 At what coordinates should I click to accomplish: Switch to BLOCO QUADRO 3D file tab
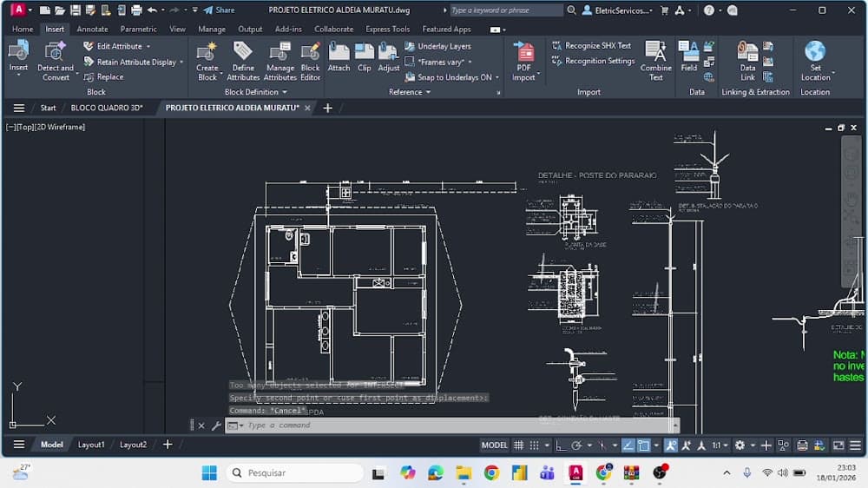106,108
